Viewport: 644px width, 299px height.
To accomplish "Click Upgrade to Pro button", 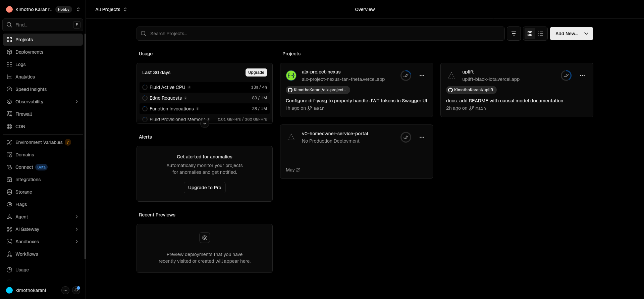I will tap(205, 188).
